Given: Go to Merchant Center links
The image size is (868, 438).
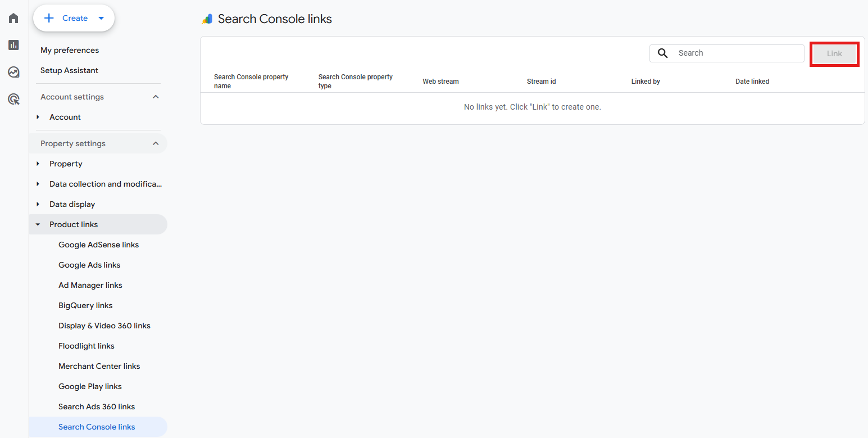Looking at the screenshot, I should [98, 366].
